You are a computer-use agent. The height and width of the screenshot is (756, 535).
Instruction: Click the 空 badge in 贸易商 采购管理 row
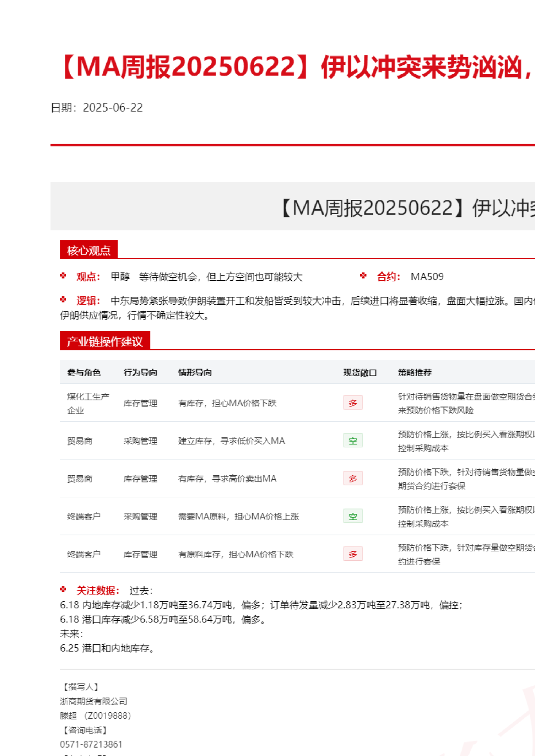(353, 441)
